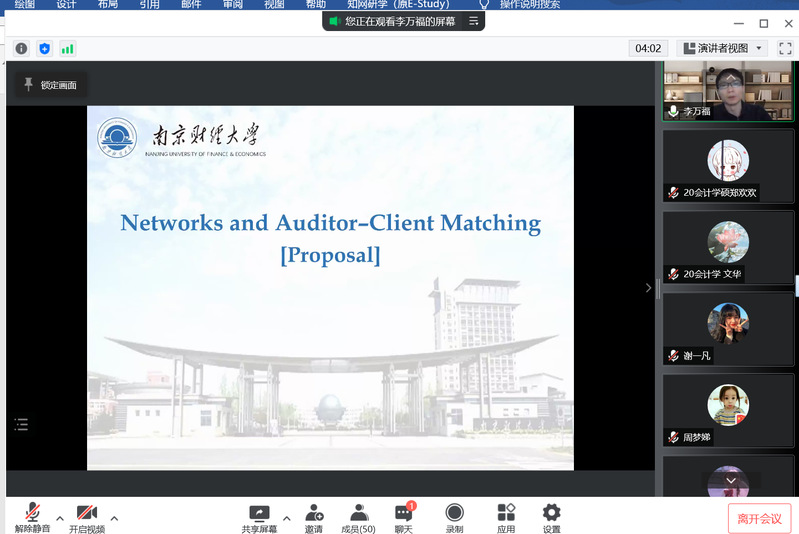Click the 离开会议 leave meeting button
Image resolution: width=799 pixels, height=534 pixels.
click(x=759, y=518)
